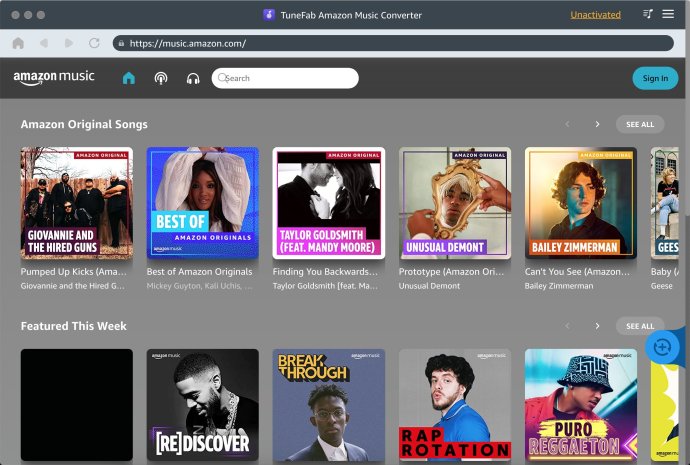Click the TuneFab app logo icon
The height and width of the screenshot is (465, 690).
point(269,15)
